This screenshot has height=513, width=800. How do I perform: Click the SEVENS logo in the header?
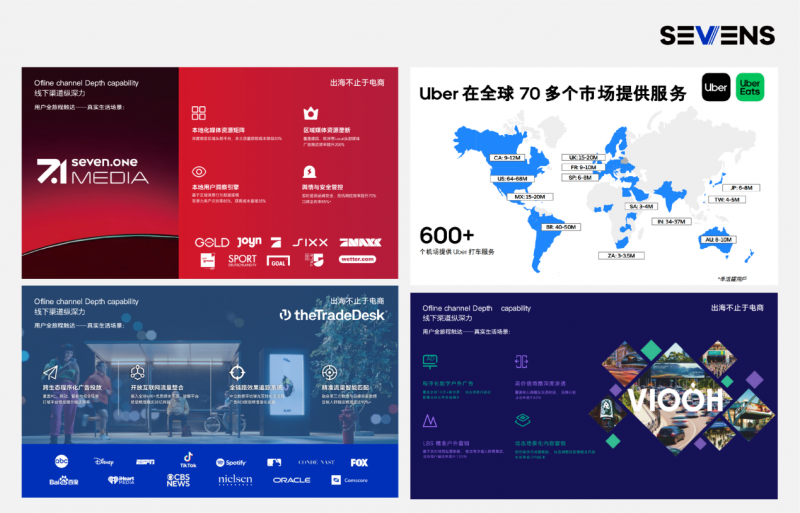click(x=716, y=35)
